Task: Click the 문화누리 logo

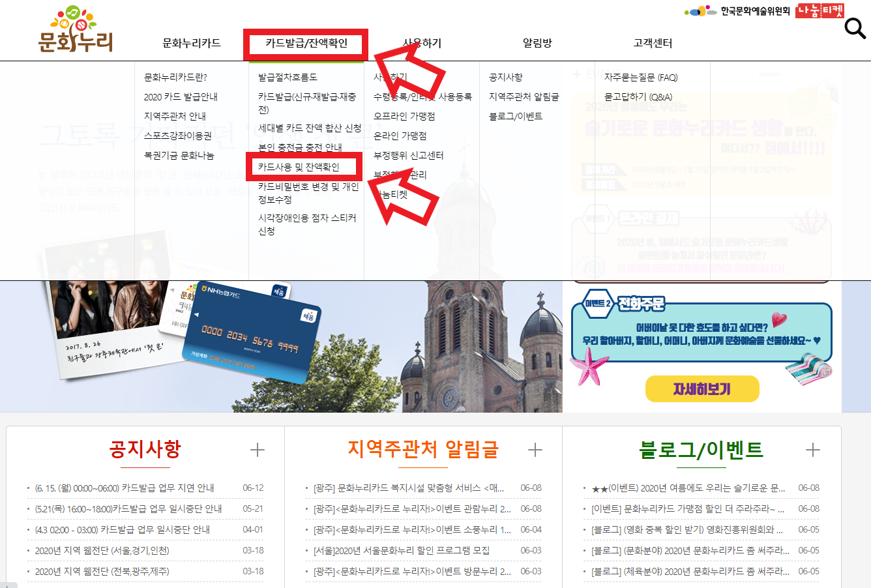Action: point(76,29)
